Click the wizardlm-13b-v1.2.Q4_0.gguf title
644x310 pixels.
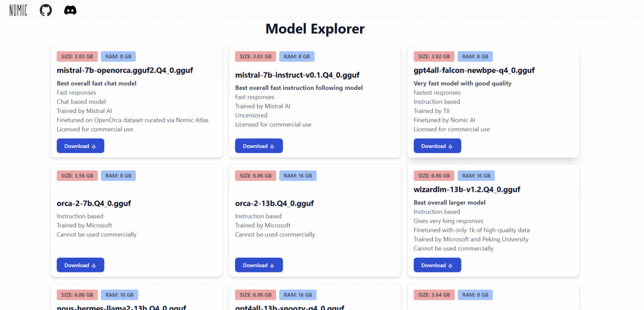467,189
